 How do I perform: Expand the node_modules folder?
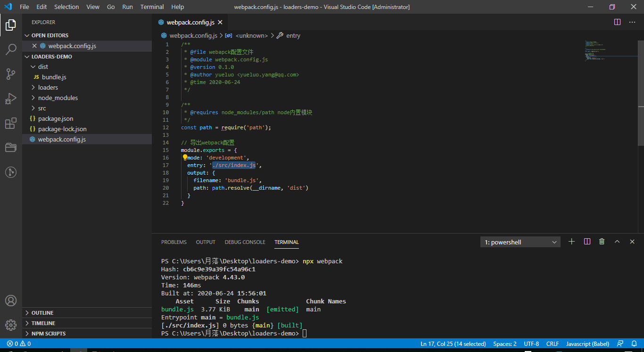[58, 98]
